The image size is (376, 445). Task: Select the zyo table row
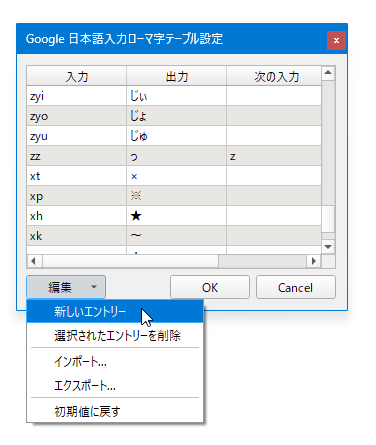coord(174,116)
